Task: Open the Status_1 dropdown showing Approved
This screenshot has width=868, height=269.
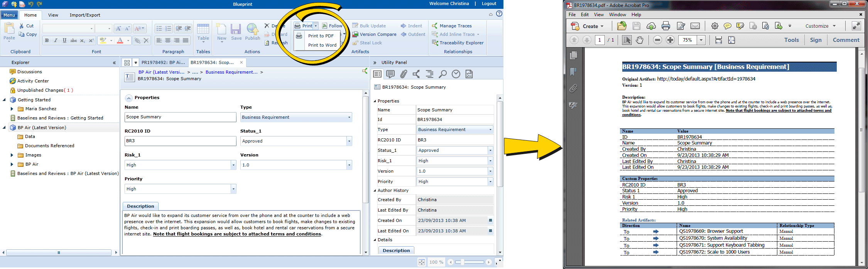Action: coord(349,141)
